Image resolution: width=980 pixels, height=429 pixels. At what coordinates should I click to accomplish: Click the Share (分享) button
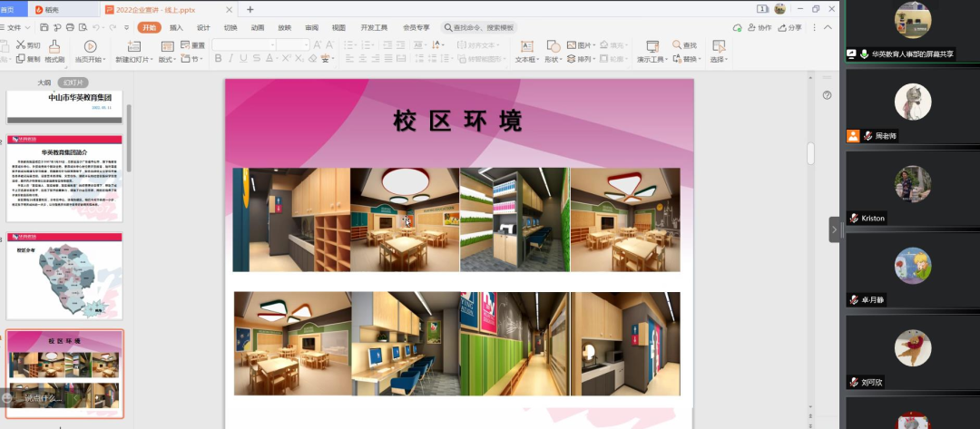789,28
